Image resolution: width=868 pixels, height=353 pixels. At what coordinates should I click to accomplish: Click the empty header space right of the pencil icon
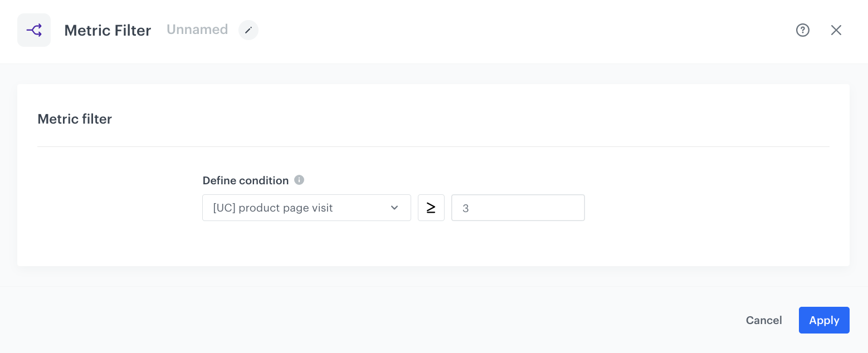tap(501, 30)
